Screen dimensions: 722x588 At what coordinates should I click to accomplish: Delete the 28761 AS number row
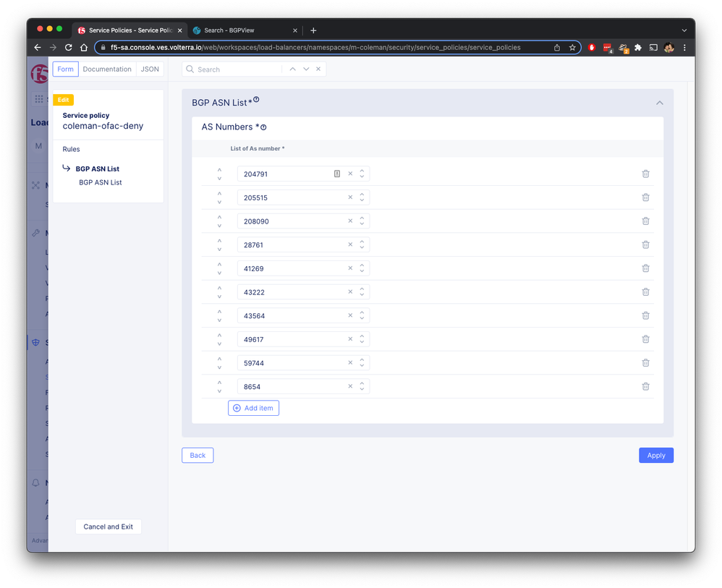tap(645, 244)
